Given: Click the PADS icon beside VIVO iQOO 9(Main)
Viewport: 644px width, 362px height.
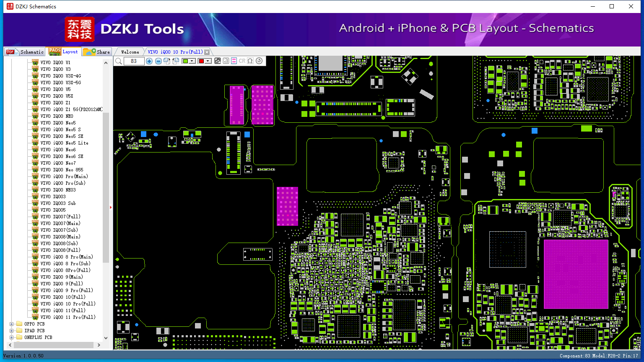Looking at the screenshot, I should pos(36,277).
